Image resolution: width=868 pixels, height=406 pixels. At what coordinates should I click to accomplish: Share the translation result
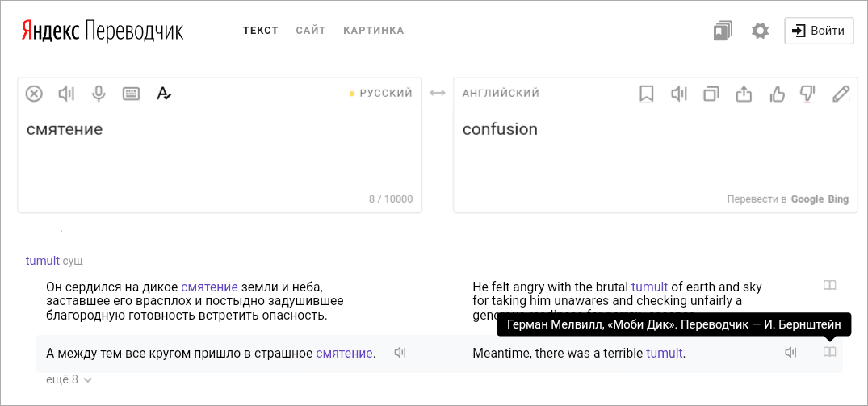click(744, 94)
